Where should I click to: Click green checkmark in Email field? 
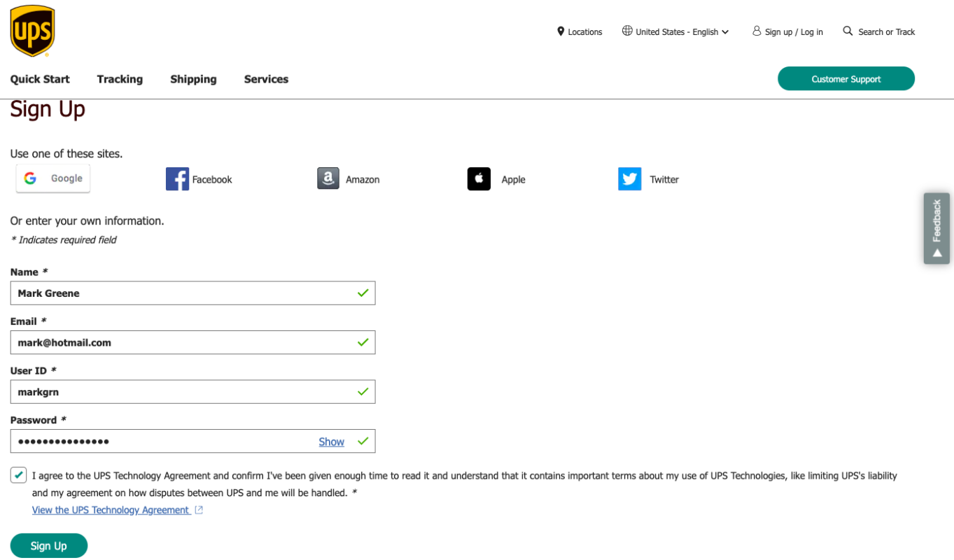click(x=363, y=342)
